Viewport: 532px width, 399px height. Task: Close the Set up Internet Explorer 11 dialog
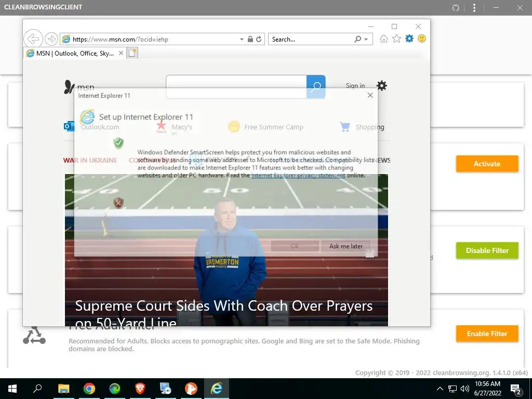pyautogui.click(x=370, y=96)
